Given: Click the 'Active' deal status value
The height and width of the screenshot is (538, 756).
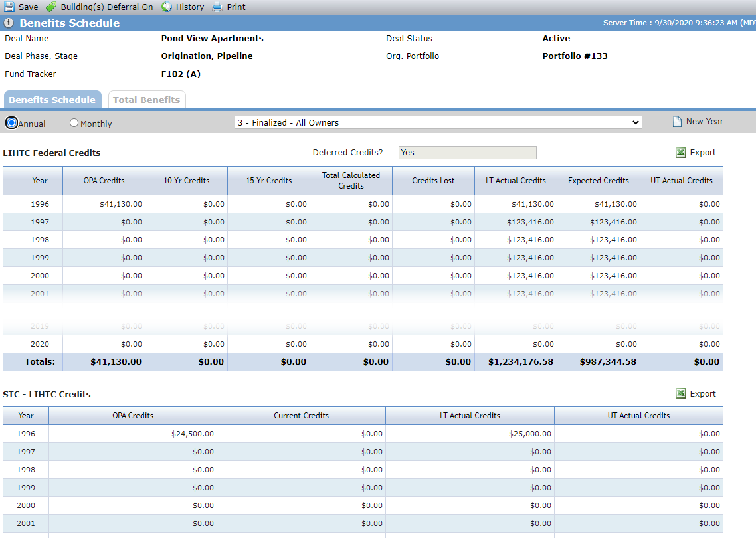Looking at the screenshot, I should 556,38.
